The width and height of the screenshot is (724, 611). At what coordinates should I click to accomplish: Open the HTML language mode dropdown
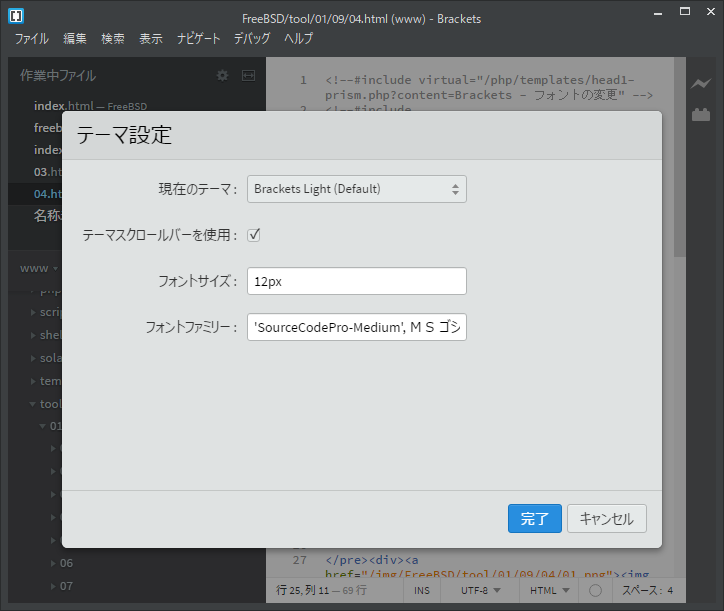point(549,590)
